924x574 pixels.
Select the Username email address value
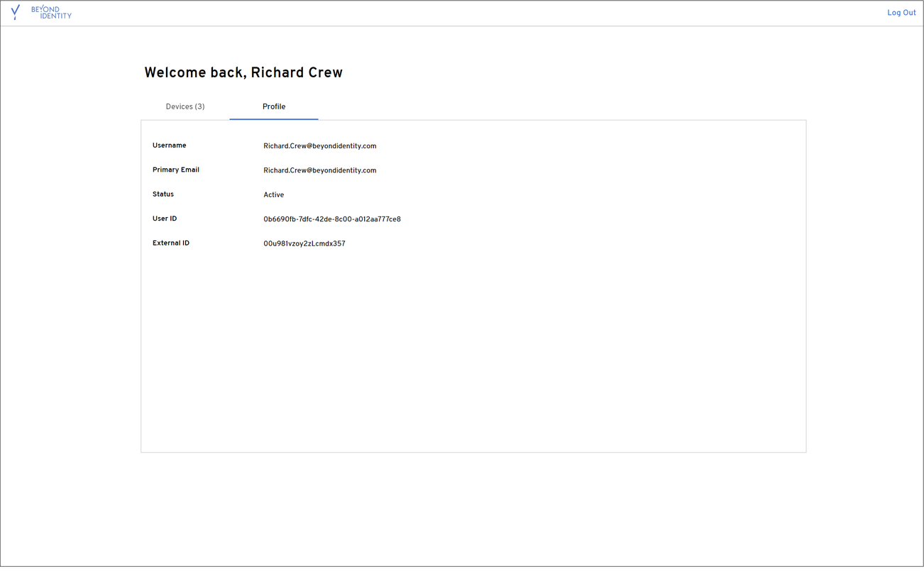click(319, 146)
